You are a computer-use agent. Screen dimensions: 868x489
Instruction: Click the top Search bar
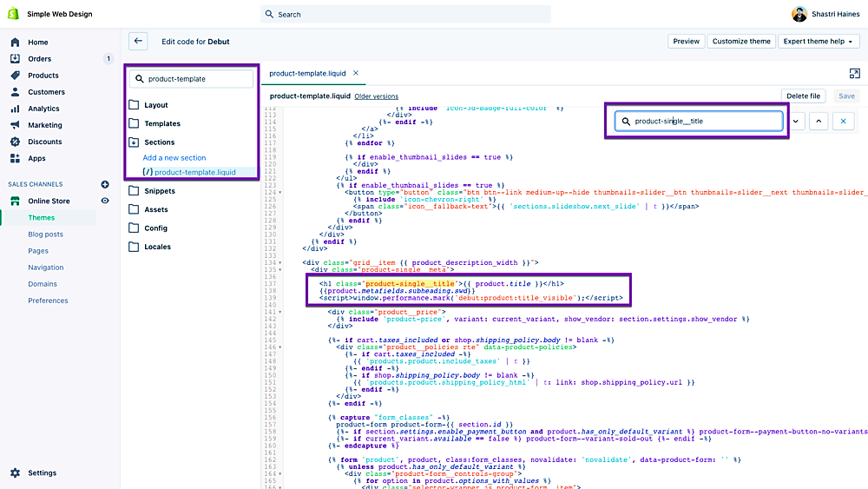click(x=405, y=15)
